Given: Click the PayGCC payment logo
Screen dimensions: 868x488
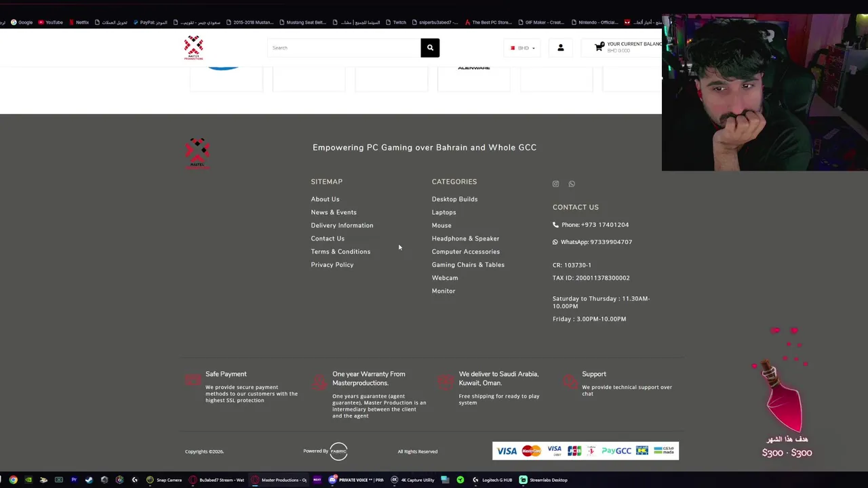Looking at the screenshot, I should tap(616, 451).
